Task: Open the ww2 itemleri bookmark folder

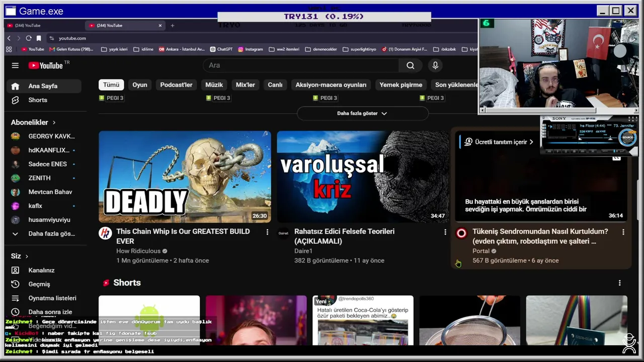Action: tap(284, 49)
